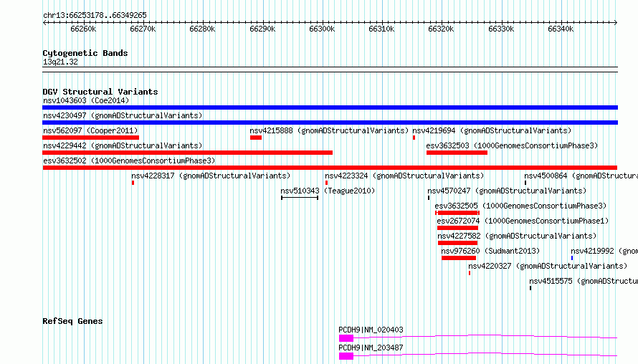Click the nsv4570247 variant label
Viewport: 638px width, 364px height.
[507, 191]
